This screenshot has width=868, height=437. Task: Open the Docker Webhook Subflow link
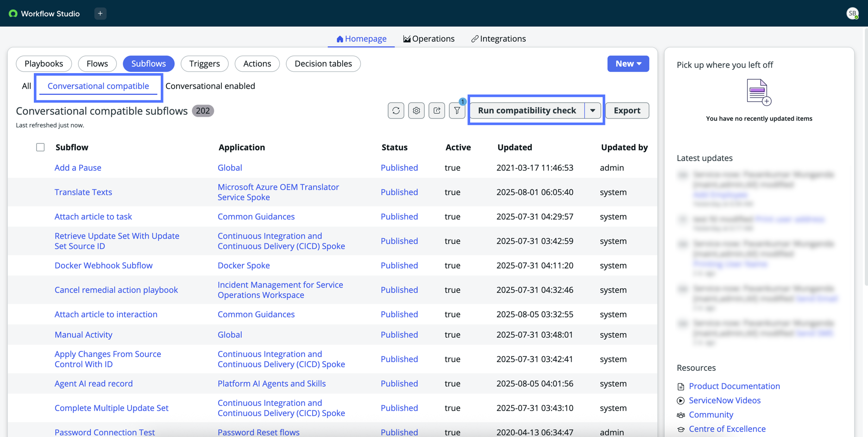(104, 266)
